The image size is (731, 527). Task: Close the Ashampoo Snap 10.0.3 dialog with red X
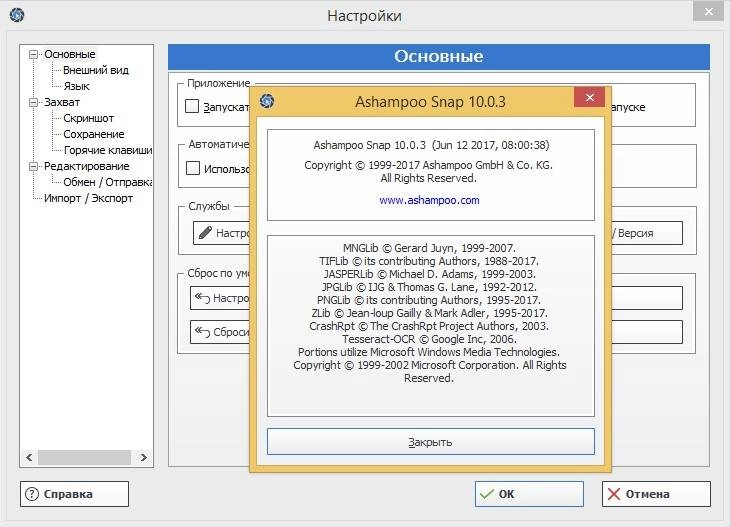coord(589,97)
